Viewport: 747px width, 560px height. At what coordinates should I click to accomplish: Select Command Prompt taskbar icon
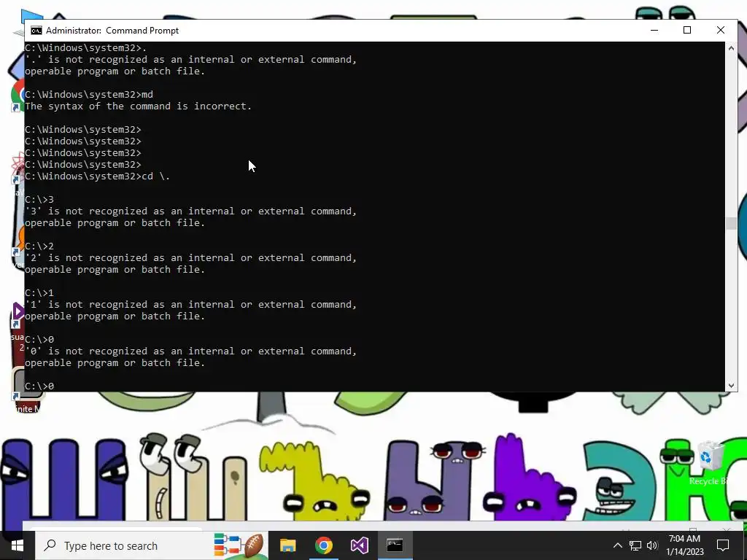click(395, 545)
